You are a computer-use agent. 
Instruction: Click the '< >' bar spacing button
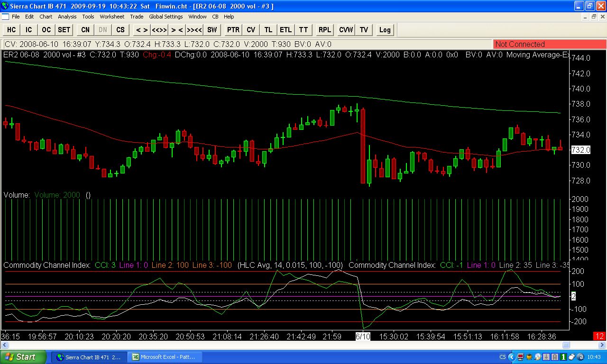click(142, 30)
